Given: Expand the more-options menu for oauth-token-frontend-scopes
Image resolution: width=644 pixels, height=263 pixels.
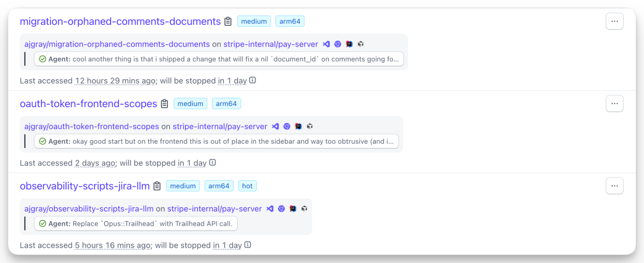Looking at the screenshot, I should pyautogui.click(x=614, y=104).
